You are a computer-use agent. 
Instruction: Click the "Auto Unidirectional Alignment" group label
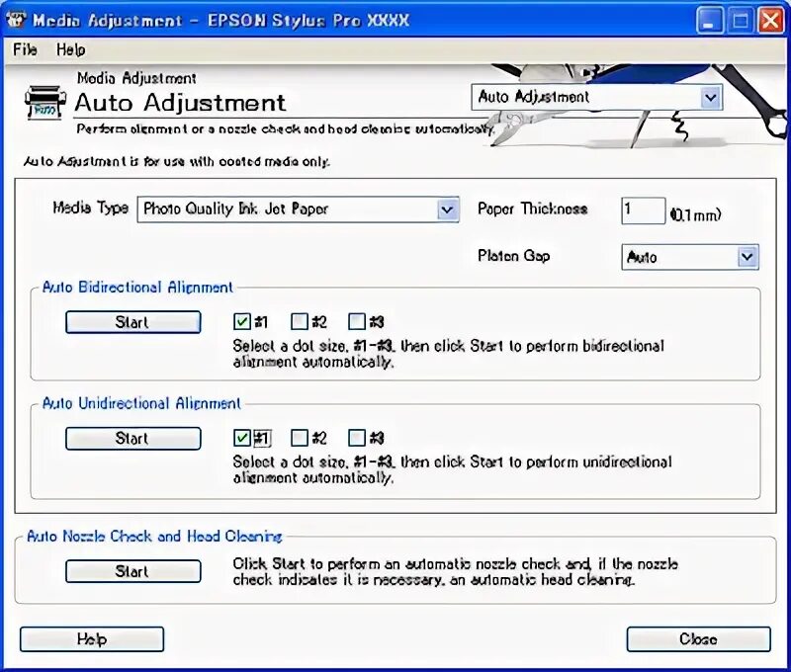tap(141, 403)
